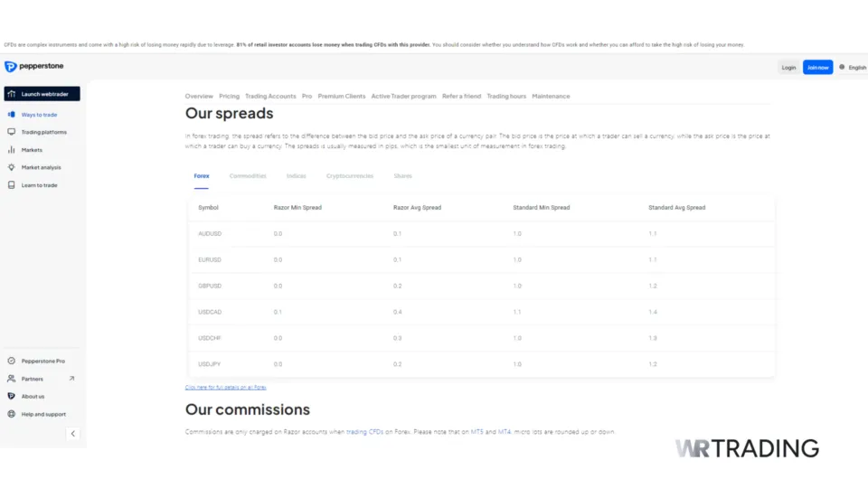Click the Pepperstone Pro badge icon

(11, 361)
